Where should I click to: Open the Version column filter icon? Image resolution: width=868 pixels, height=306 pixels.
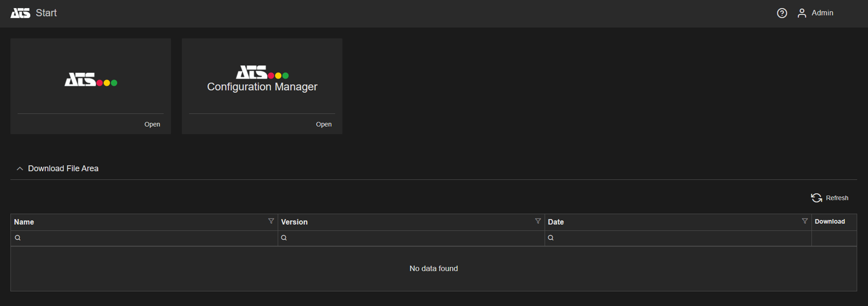pos(537,221)
